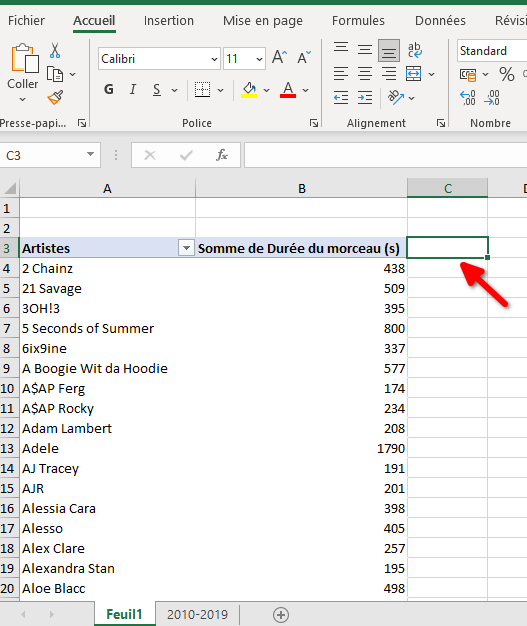Open the Calibri font name dropdown
Viewport: 527px width, 626px height.
[x=214, y=59]
